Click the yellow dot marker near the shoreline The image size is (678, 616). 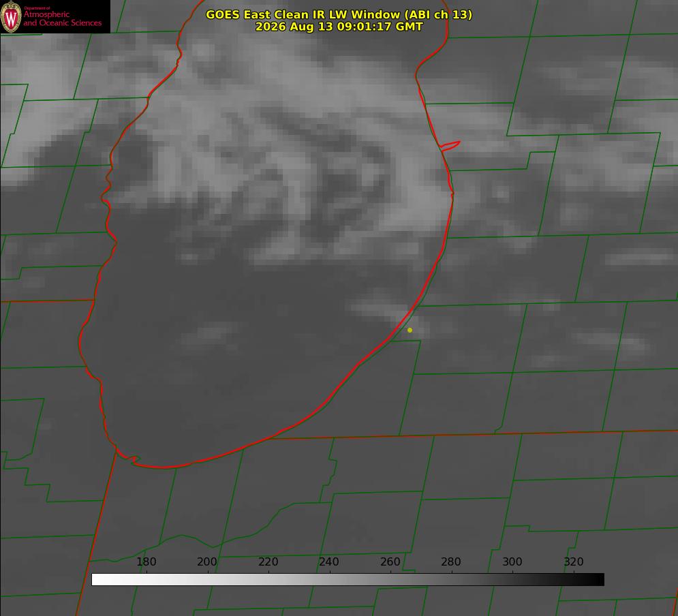click(410, 330)
